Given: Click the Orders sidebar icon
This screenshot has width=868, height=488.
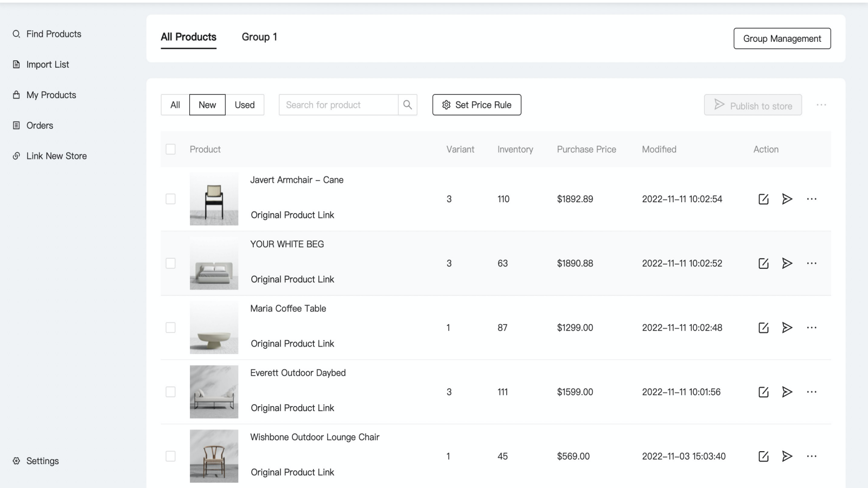Looking at the screenshot, I should point(16,125).
